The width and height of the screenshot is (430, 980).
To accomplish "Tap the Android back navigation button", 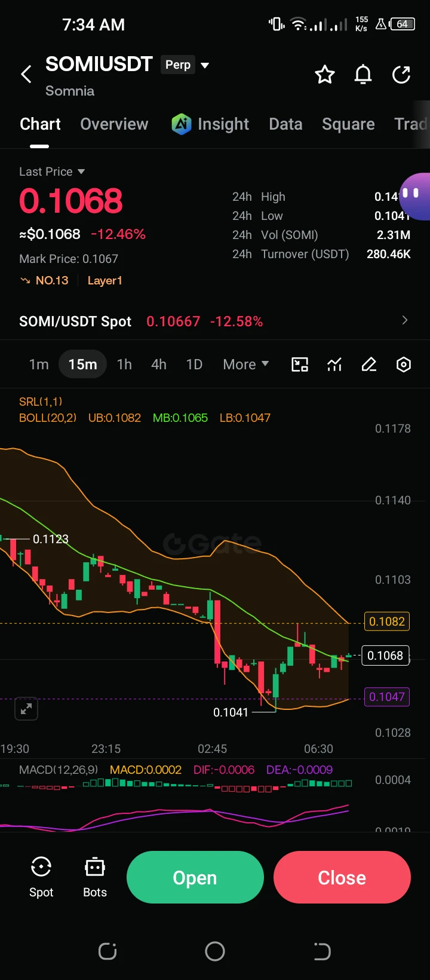I will pos(322,951).
